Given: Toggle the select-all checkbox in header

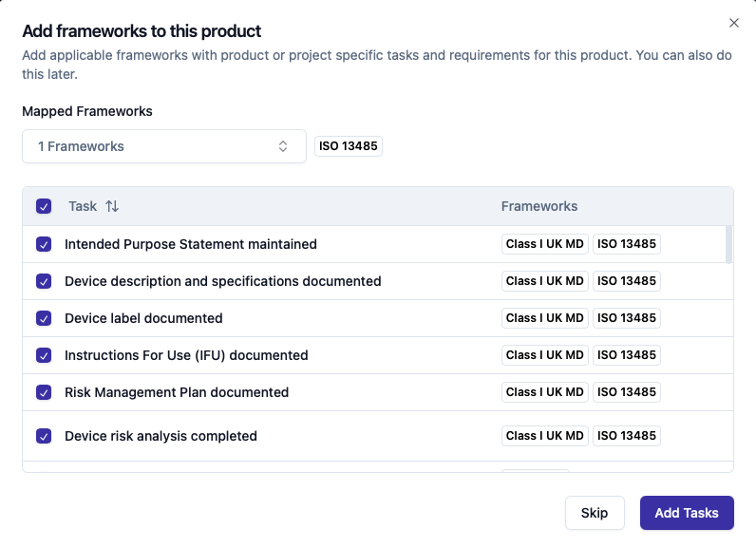Looking at the screenshot, I should 44,206.
